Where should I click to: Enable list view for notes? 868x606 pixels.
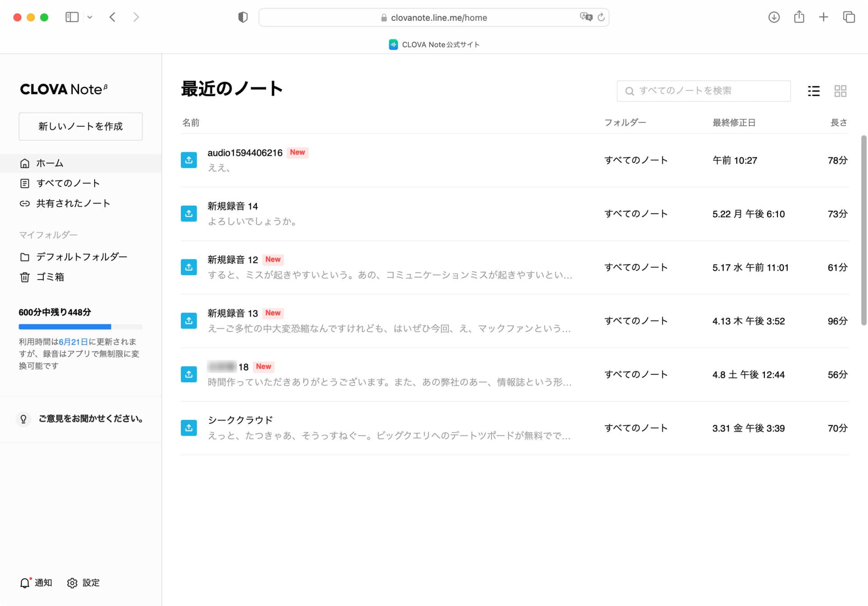pos(814,91)
